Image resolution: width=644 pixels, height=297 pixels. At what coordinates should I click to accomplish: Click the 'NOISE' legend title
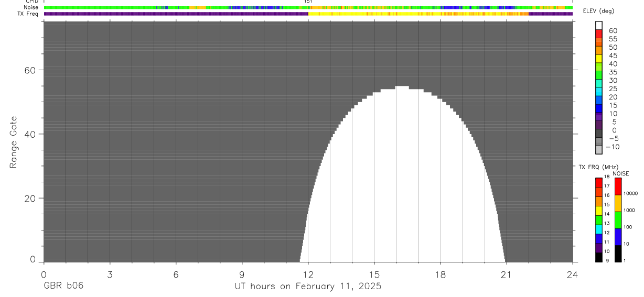621,173
